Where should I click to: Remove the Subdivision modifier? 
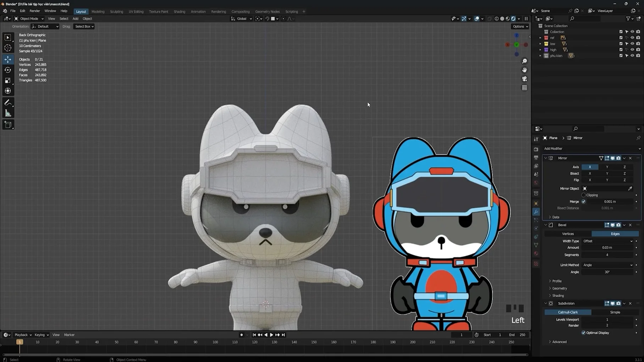coord(630,303)
